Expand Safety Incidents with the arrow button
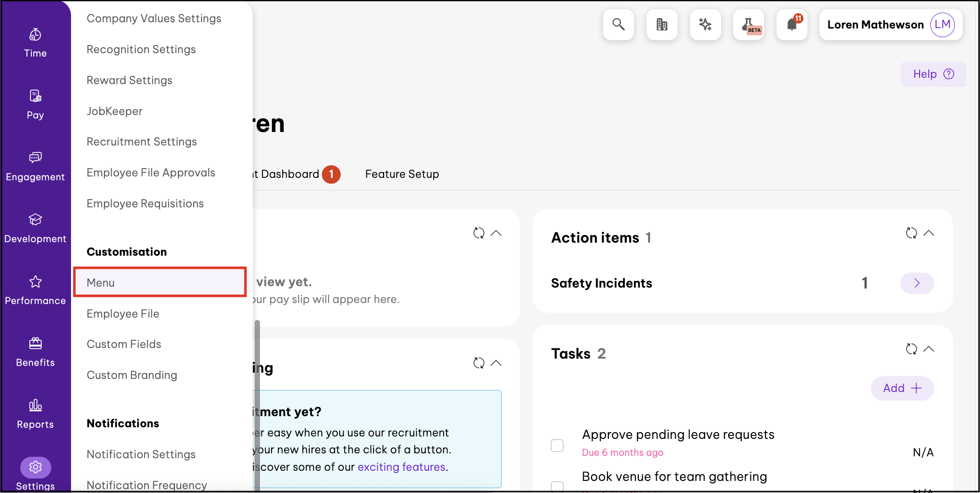 (x=917, y=283)
